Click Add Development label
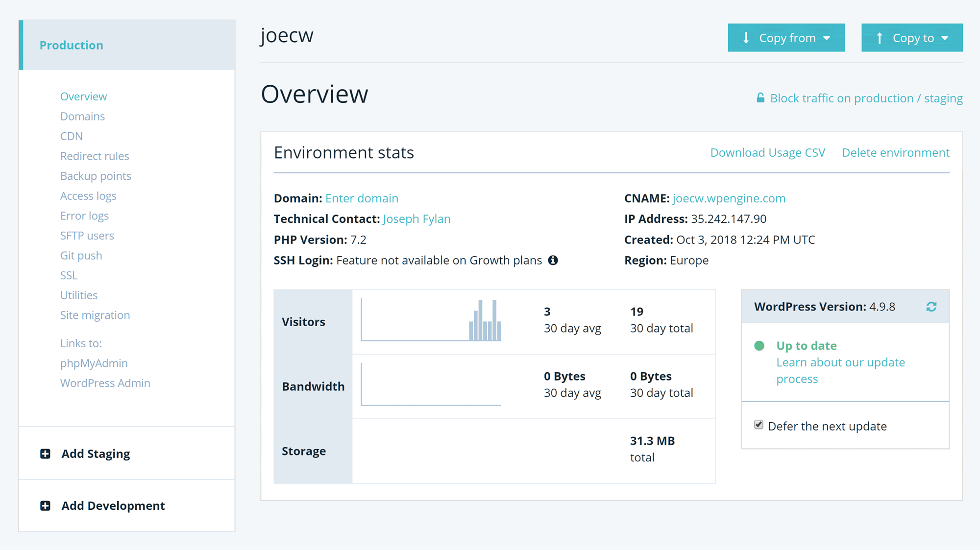Screen dimensions: 980x550 coord(113,505)
